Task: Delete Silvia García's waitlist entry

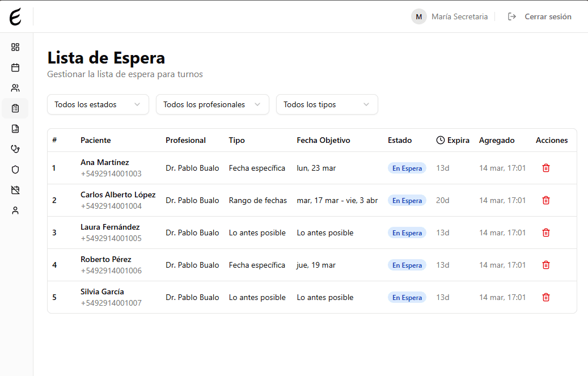Action: click(x=545, y=297)
